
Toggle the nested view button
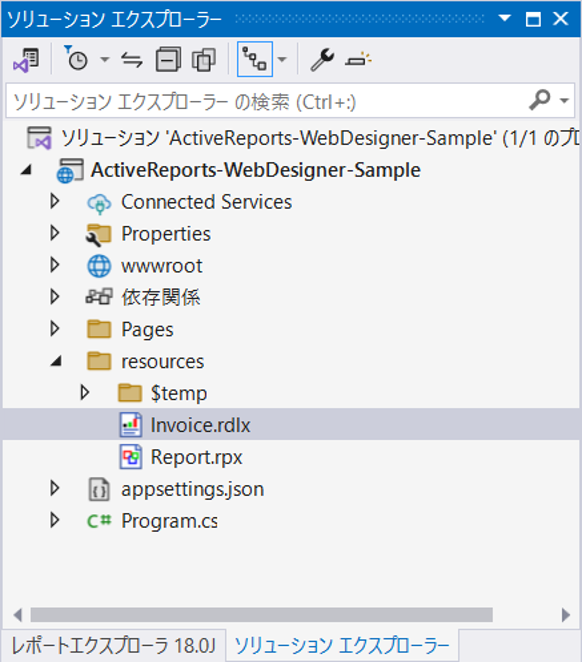coord(255,59)
